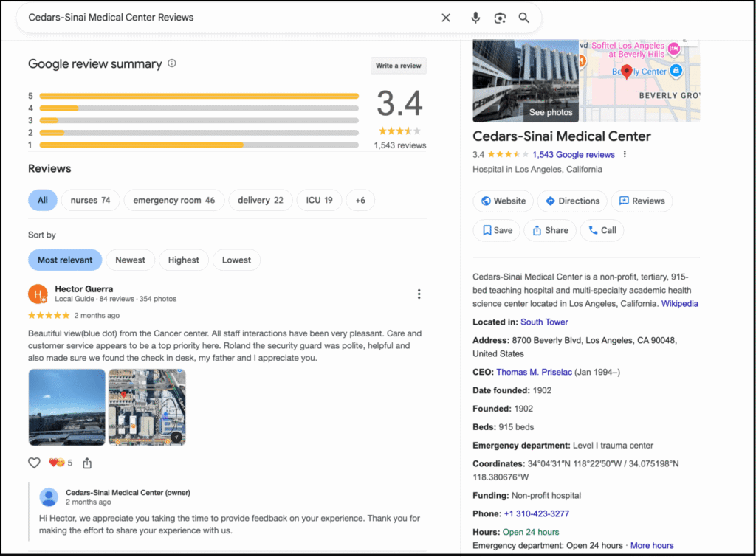Screen dimensions: 756x557
Task: Open the sky photo thumbnail in the review
Action: pyautogui.click(x=66, y=407)
